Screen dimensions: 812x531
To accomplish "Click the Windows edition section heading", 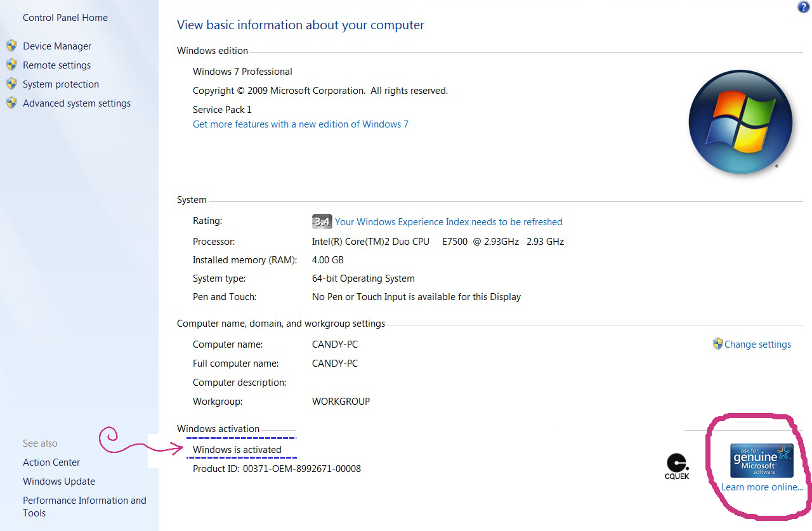I will [x=213, y=51].
